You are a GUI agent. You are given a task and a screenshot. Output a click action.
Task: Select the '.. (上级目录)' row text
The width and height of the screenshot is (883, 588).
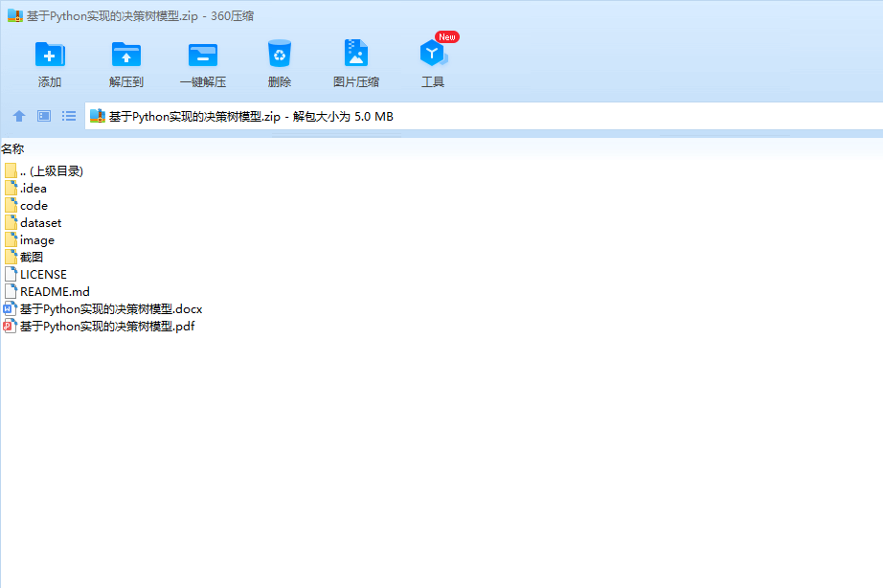[52, 171]
